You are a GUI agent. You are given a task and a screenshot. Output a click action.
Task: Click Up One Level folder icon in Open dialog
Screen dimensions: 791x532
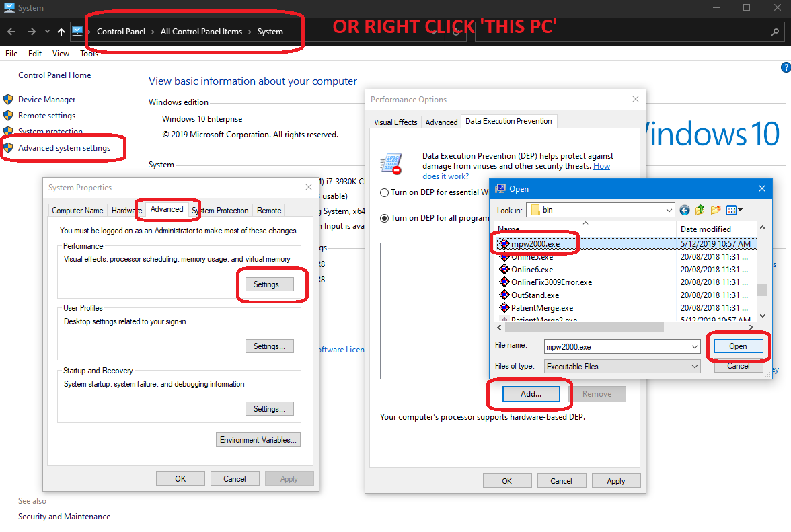click(700, 211)
